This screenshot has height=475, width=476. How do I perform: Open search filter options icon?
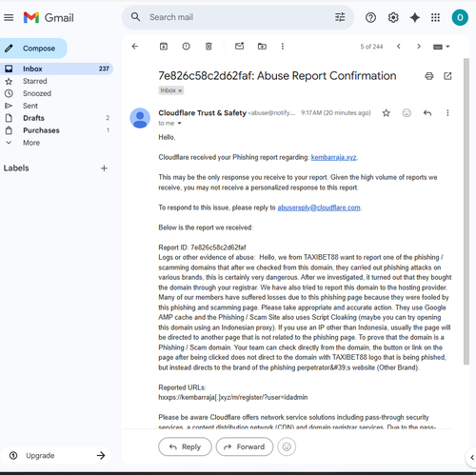click(340, 17)
